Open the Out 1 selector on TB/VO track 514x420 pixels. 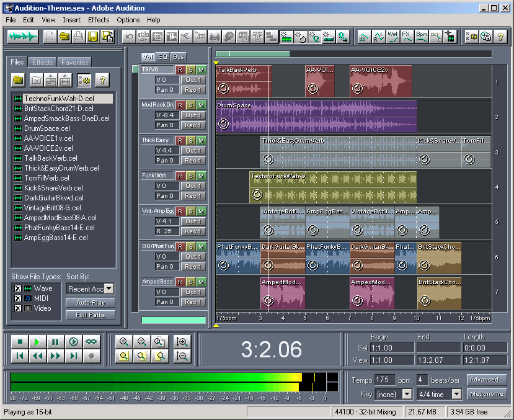(193, 80)
